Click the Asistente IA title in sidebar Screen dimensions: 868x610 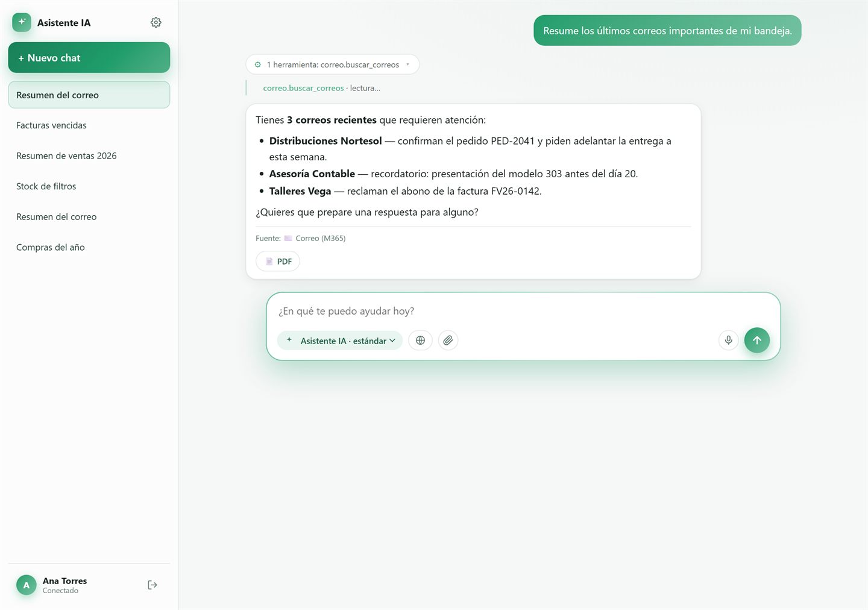coord(64,23)
